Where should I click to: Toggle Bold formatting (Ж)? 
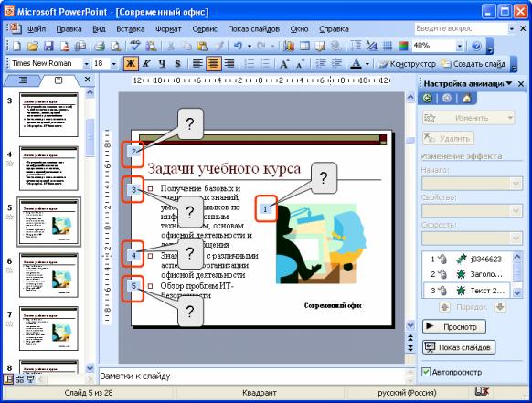[x=131, y=63]
